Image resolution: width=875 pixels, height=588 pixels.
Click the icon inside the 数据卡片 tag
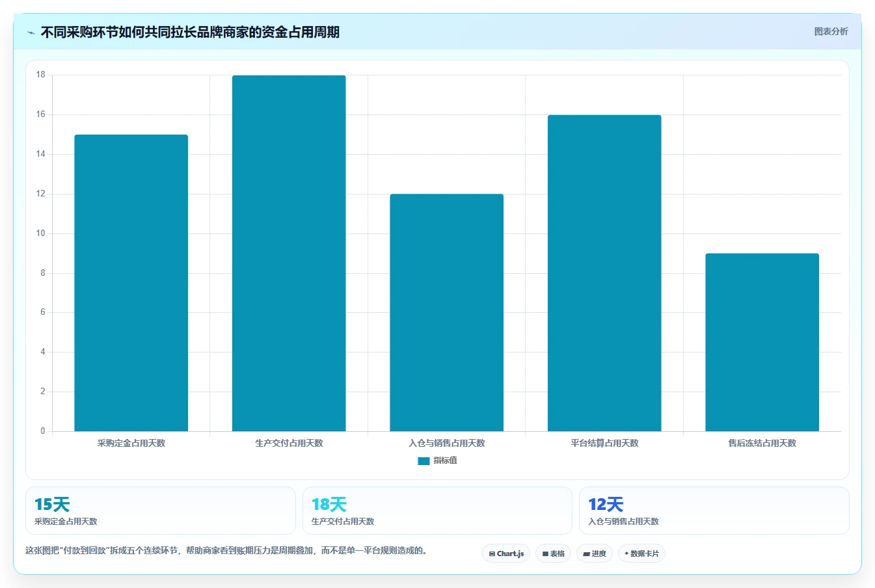pos(626,554)
